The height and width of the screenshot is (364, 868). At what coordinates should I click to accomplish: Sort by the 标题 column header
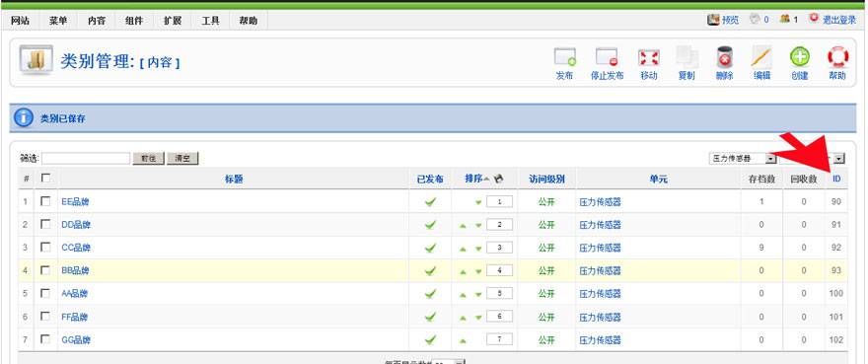234,179
